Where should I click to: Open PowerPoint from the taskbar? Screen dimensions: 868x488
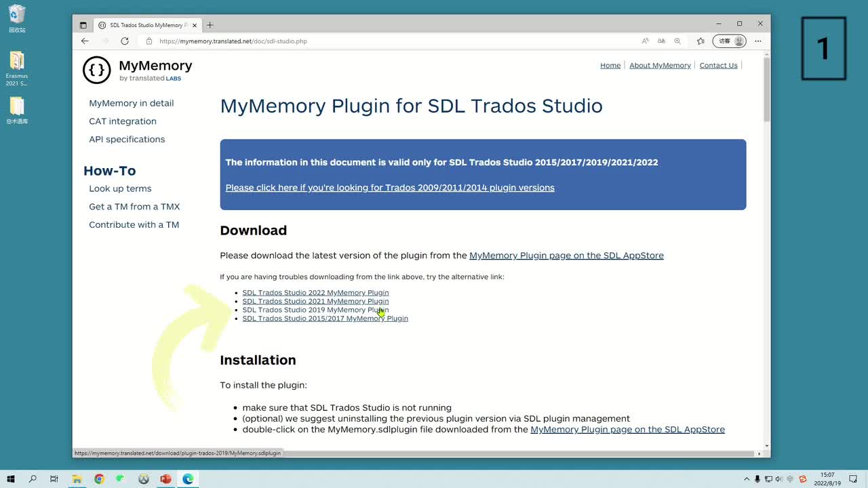(x=165, y=479)
